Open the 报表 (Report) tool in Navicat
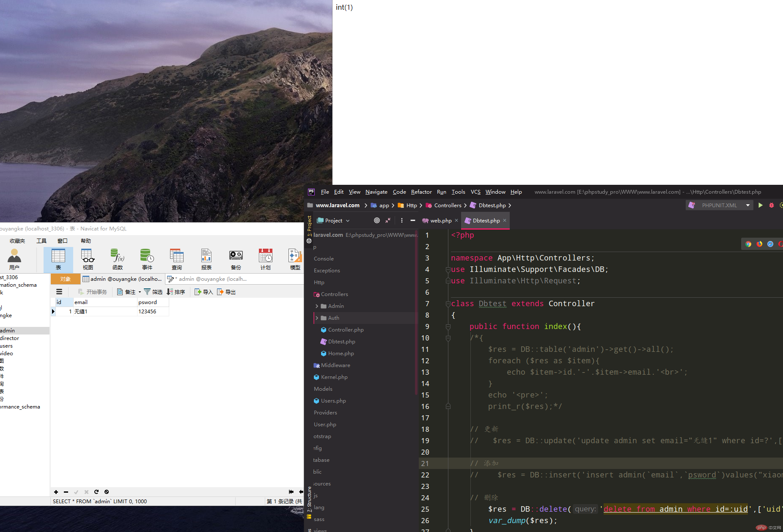Image resolution: width=783 pixels, height=532 pixels. (x=206, y=259)
